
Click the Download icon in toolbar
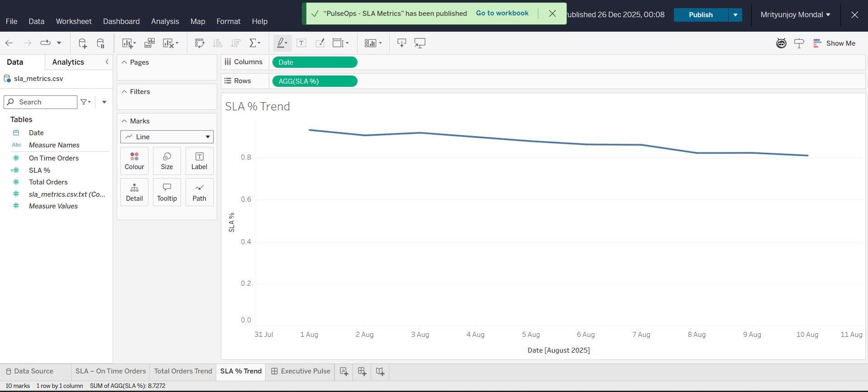pos(401,43)
